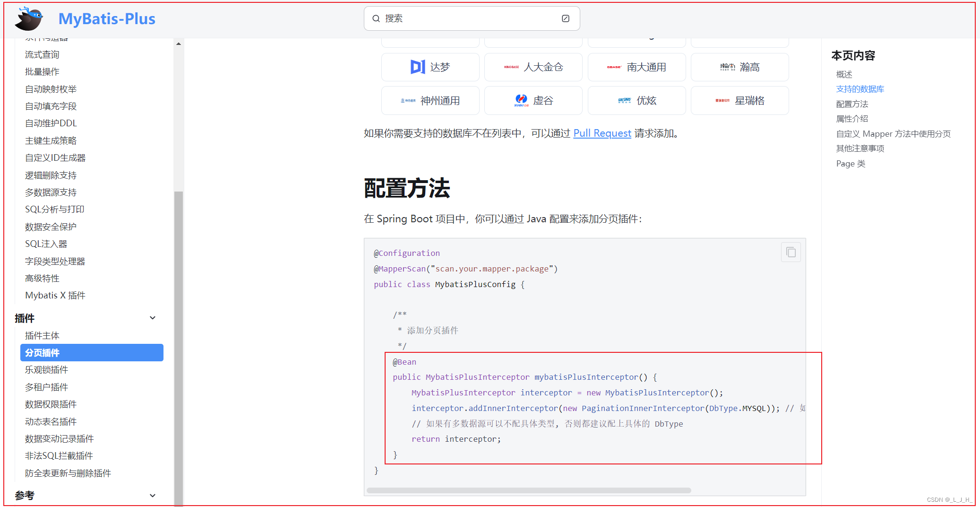980x507 pixels.
Task: Click the 神州通用 logo icon
Action: click(408, 101)
